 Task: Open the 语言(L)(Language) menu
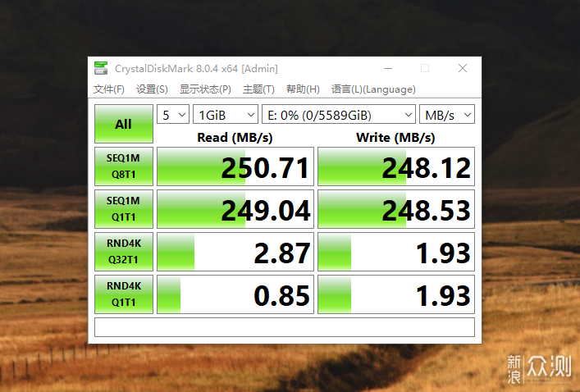[373, 89]
